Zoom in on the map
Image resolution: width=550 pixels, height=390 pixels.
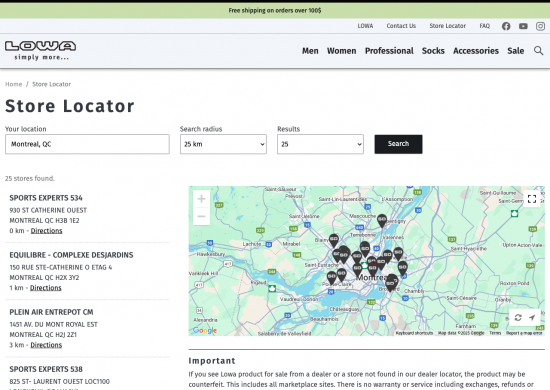[201, 199]
